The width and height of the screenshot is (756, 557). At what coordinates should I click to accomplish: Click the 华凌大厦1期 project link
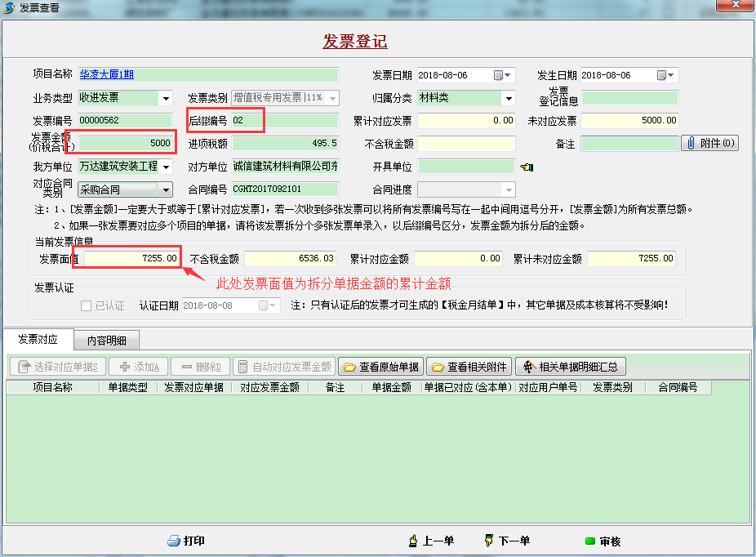click(107, 74)
